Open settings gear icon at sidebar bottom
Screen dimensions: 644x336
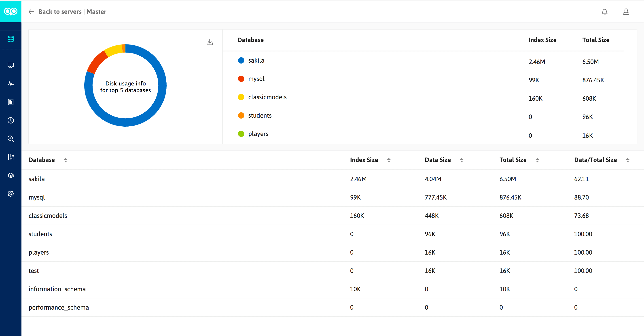(11, 194)
